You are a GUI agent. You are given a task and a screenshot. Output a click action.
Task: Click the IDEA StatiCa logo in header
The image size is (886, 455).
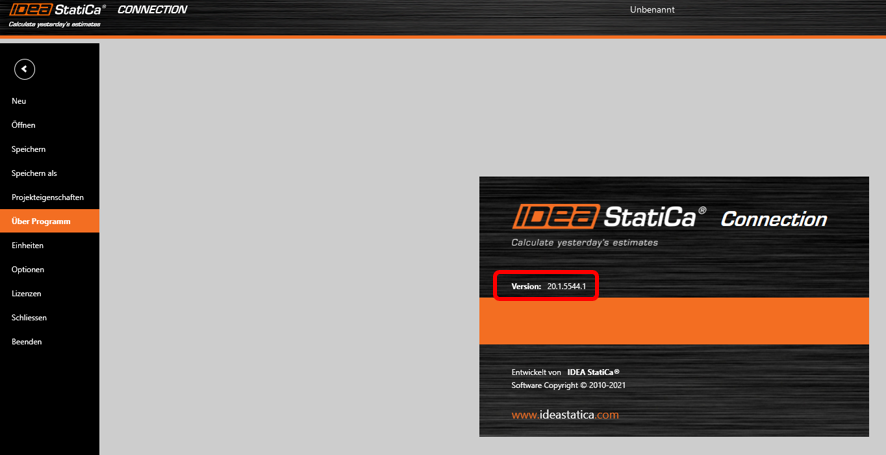coord(57,10)
